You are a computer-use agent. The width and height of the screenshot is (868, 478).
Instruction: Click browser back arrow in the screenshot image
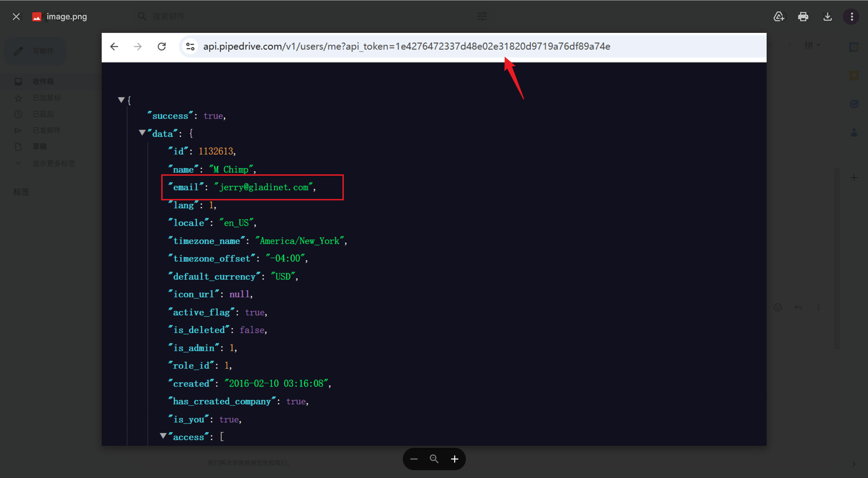click(114, 46)
